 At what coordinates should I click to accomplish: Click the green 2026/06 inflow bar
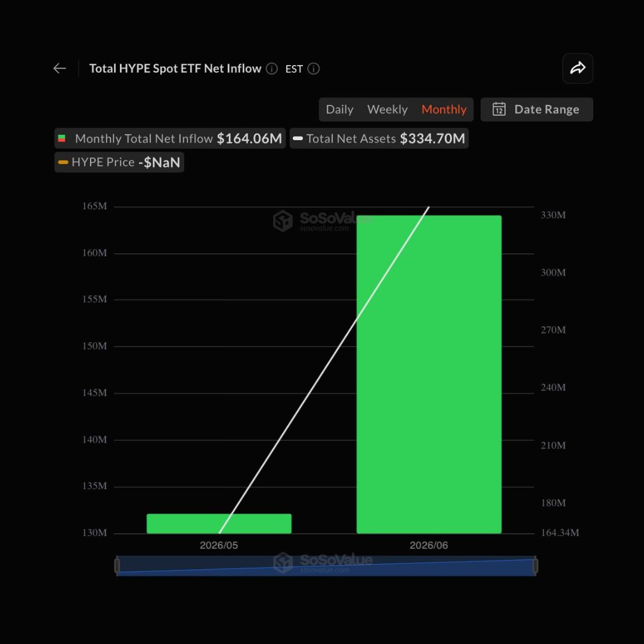pos(429,374)
